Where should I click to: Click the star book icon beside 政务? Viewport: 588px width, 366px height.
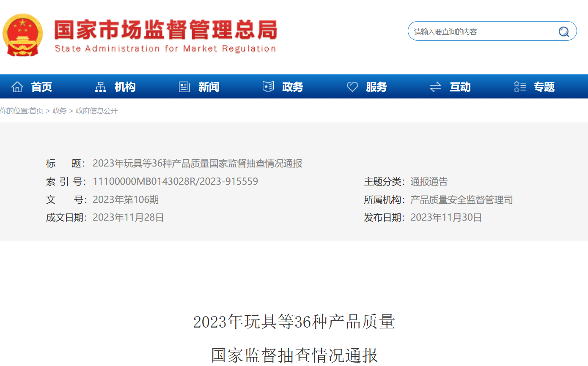tap(268, 87)
